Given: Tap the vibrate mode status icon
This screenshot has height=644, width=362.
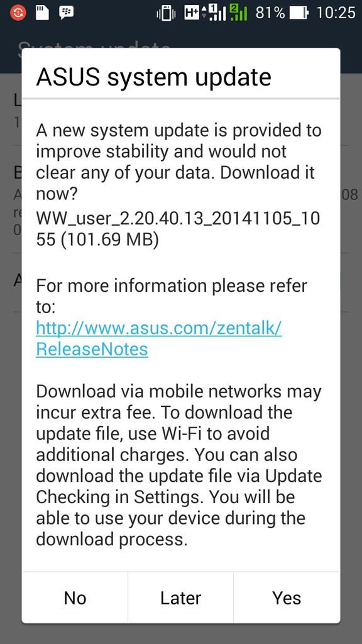Looking at the screenshot, I should (x=166, y=14).
